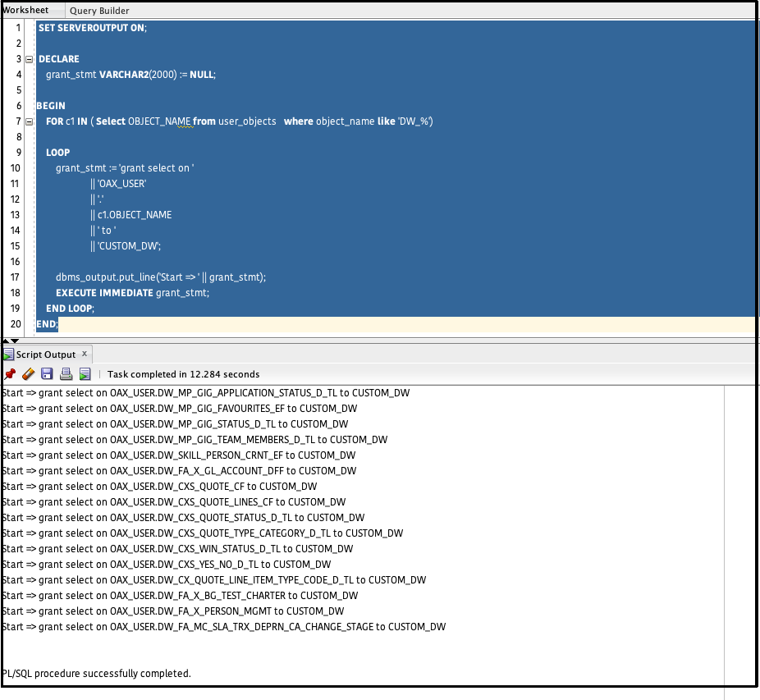Click 'grant select on' string on line 10
This screenshot has height=700, width=760.
156,168
